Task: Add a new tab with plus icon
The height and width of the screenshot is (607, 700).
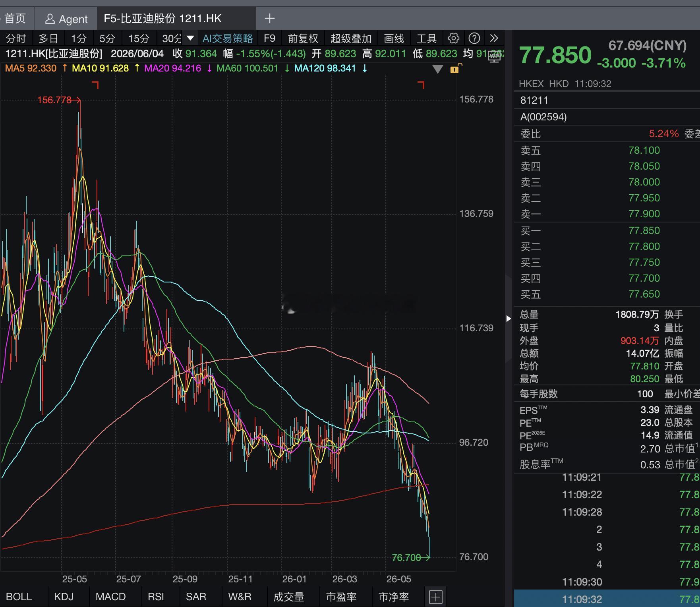Action: 269,18
